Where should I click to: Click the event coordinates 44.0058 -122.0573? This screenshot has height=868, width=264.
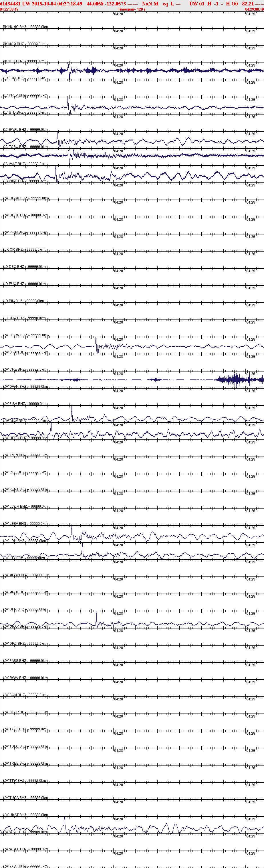click(x=106, y=4)
